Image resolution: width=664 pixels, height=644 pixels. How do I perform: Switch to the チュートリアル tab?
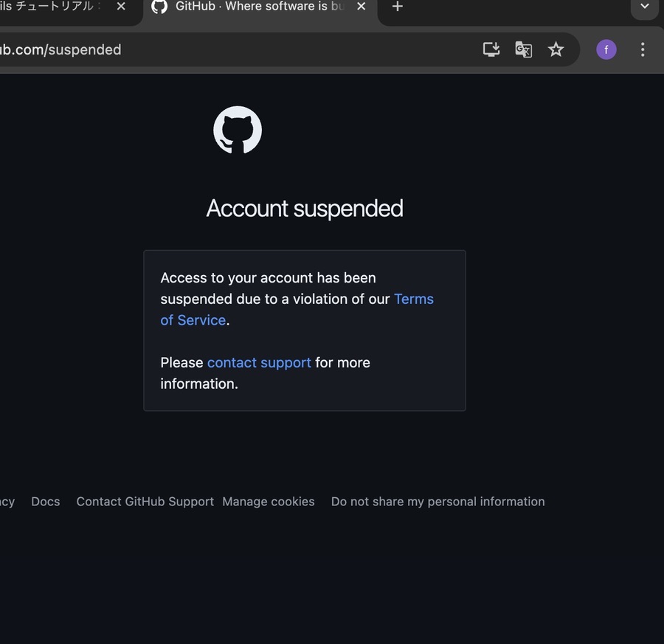52,7
